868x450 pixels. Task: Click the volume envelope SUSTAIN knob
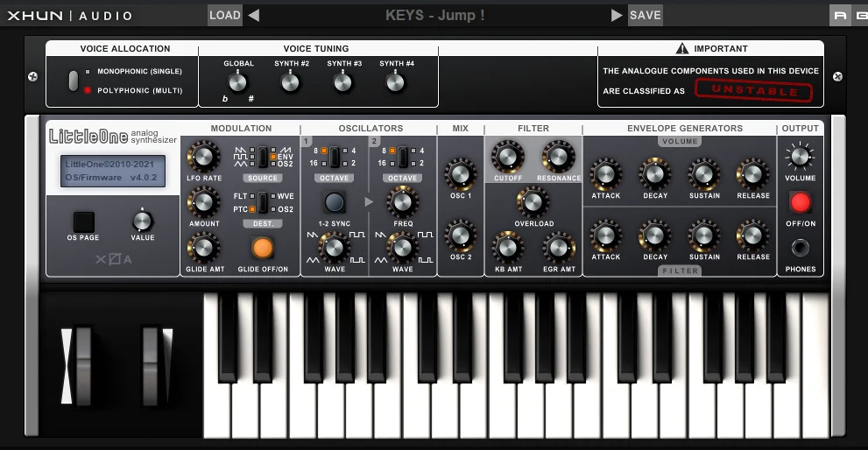(x=704, y=174)
